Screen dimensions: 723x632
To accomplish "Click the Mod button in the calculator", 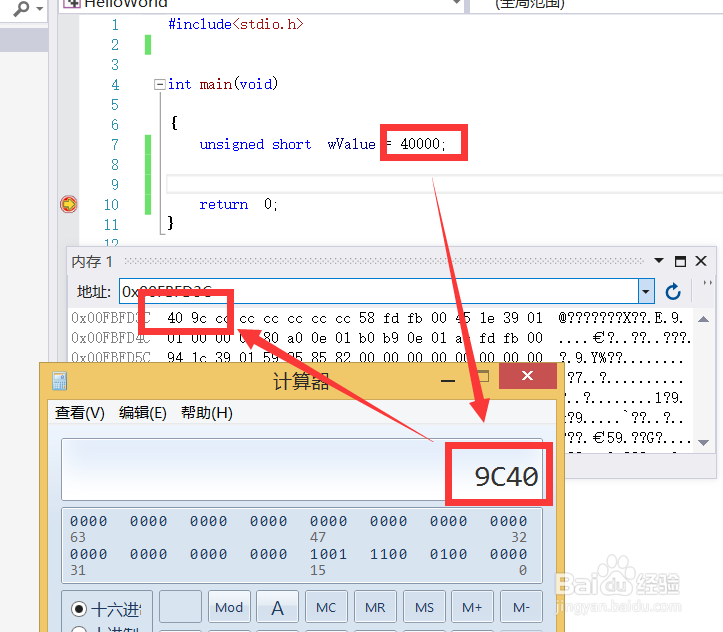I will [x=229, y=608].
